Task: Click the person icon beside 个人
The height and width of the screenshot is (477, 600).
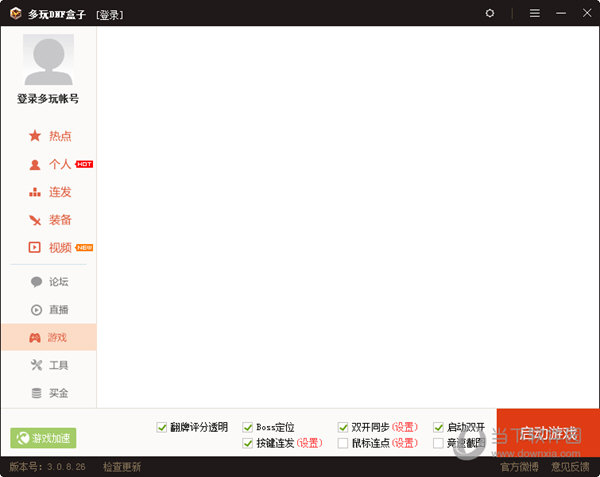Action: pyautogui.click(x=35, y=164)
